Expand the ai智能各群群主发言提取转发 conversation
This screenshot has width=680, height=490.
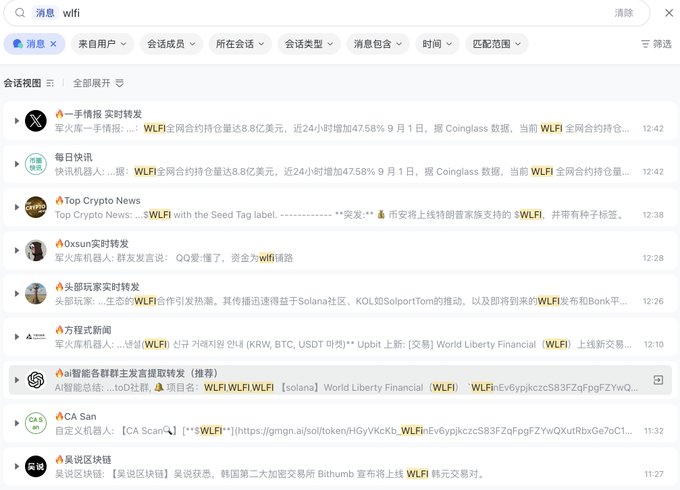(16, 380)
